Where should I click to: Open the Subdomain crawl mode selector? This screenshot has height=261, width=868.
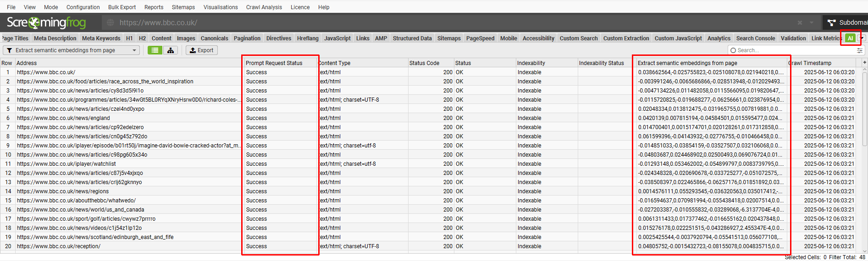[x=846, y=22]
